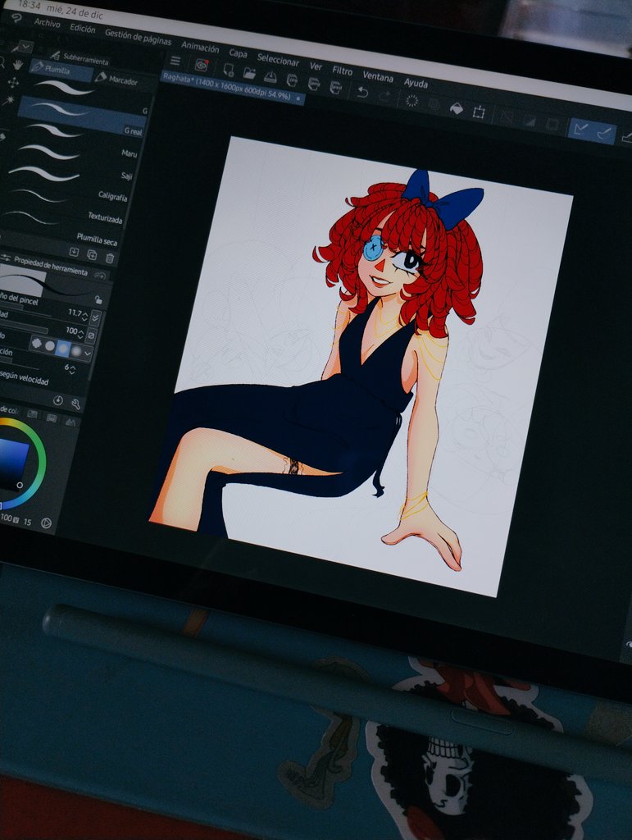Select the strongest anti-aliasing option
This screenshot has width=632, height=840.
pos(76,351)
